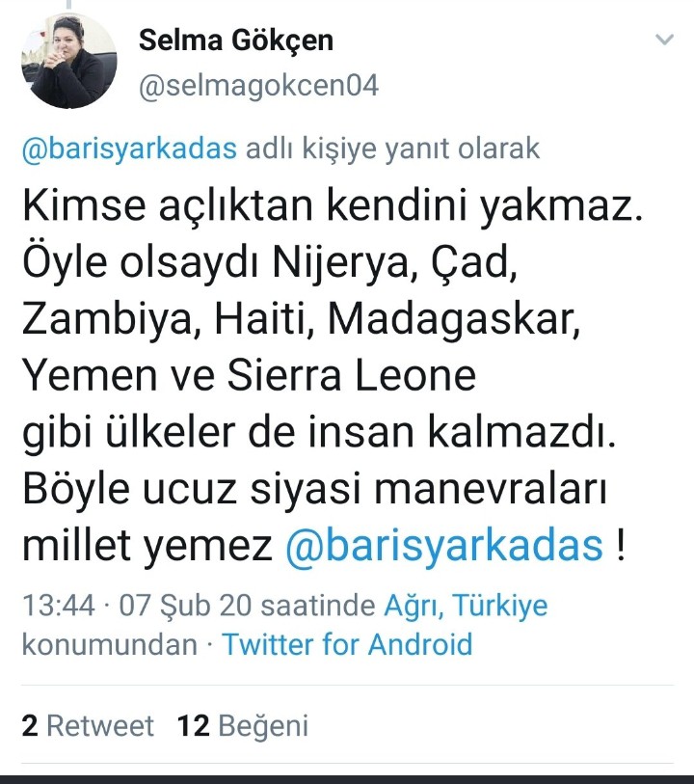This screenshot has height=784, width=694.
Task: Click the word "konumundan" below the timestamp
Action: click(108, 643)
